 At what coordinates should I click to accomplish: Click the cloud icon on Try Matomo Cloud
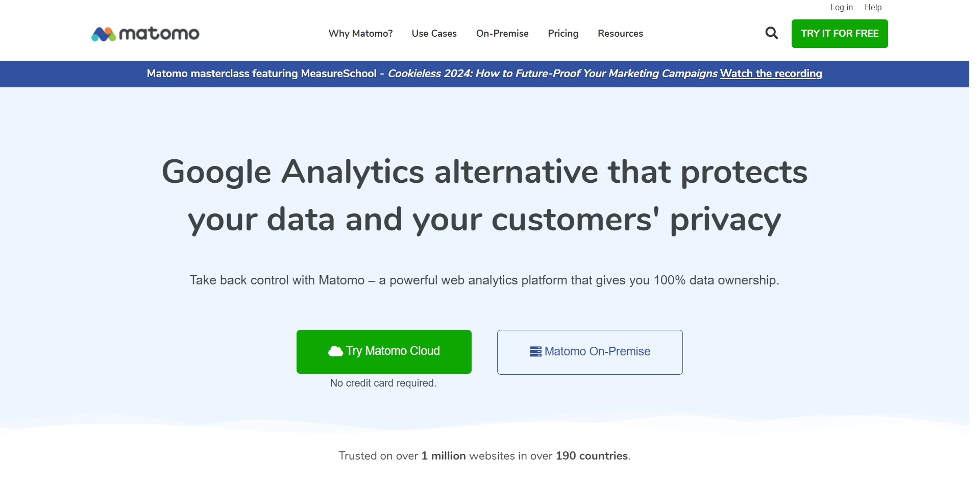[x=335, y=351]
